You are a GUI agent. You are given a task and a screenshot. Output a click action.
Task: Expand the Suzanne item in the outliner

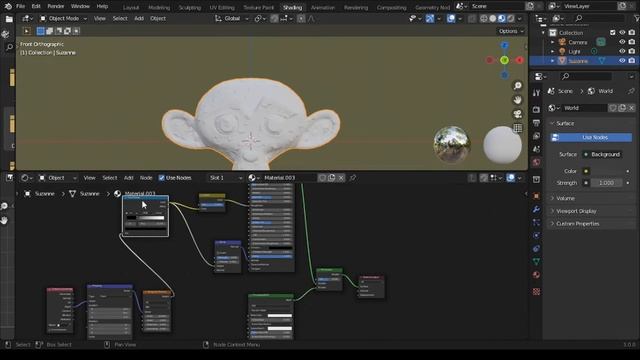[552, 61]
